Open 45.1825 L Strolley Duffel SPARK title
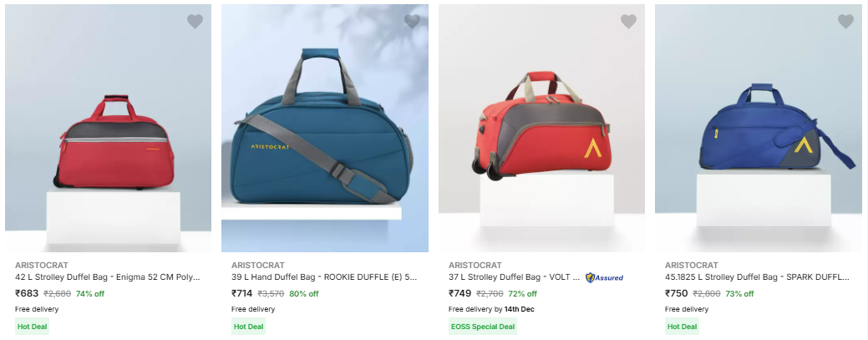This screenshot has height=340, width=868. [x=757, y=277]
